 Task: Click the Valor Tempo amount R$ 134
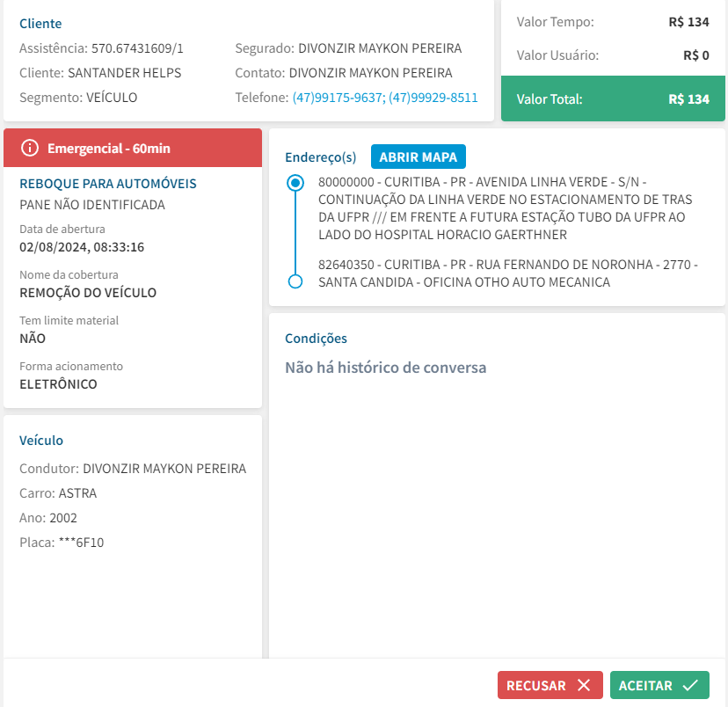[x=688, y=22]
